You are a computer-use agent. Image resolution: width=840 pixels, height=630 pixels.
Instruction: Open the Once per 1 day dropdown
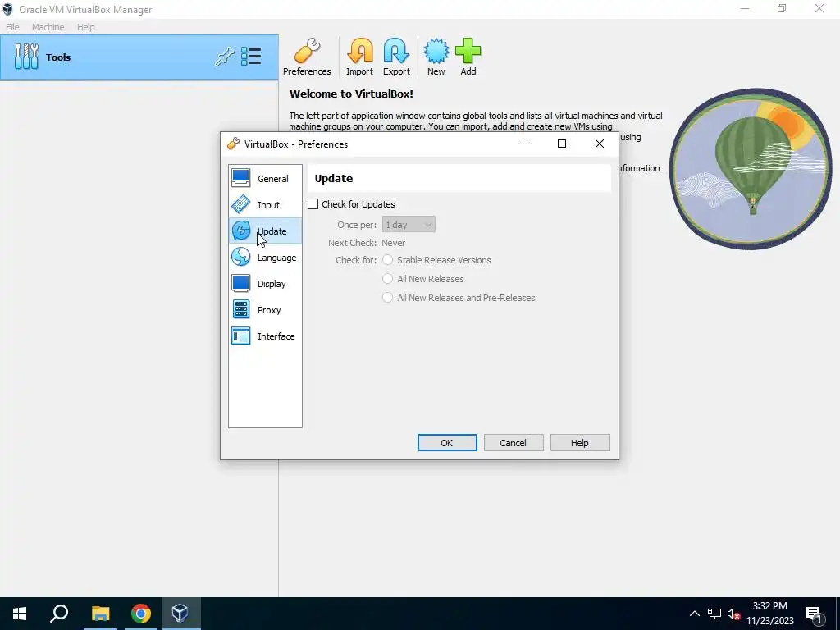coord(409,225)
